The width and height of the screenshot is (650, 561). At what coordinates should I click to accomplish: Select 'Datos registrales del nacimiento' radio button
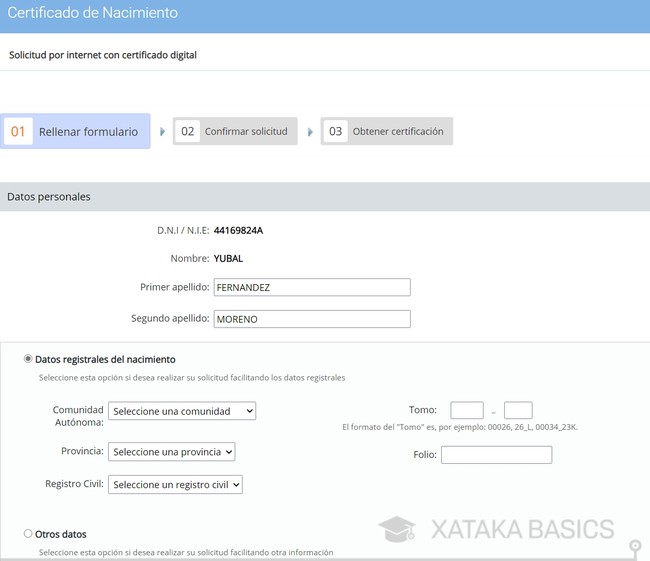coord(28,359)
